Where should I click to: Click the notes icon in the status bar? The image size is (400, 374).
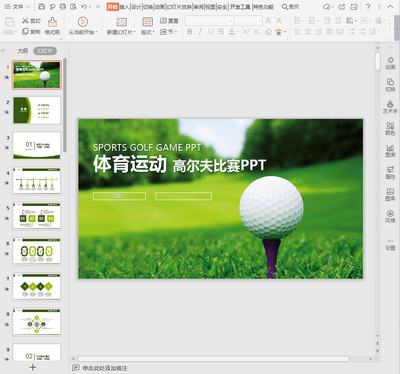point(76,368)
